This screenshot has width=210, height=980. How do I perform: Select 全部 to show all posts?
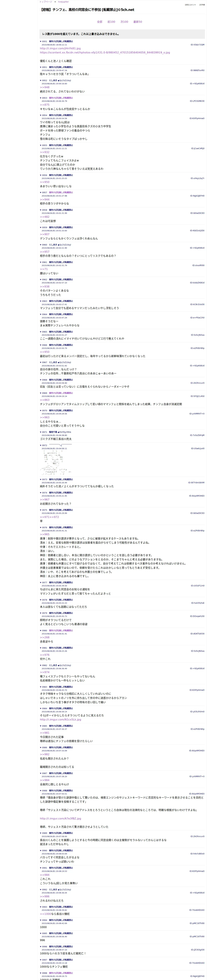99,22
